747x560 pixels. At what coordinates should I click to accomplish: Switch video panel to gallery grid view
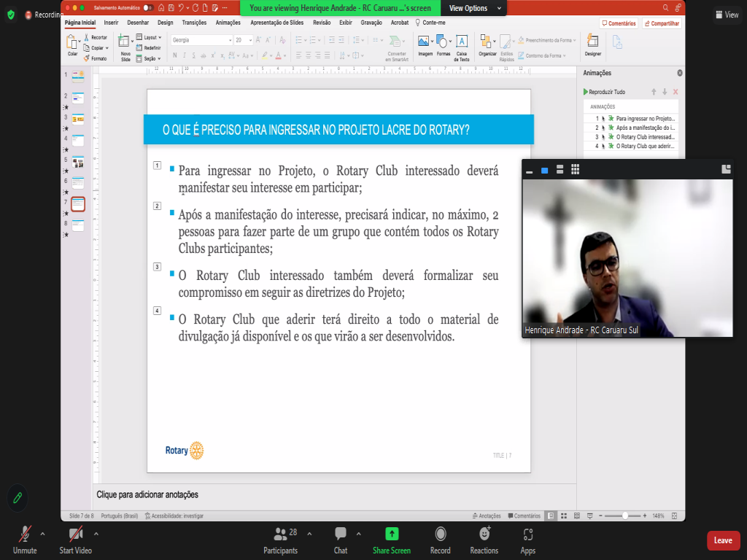(x=576, y=170)
